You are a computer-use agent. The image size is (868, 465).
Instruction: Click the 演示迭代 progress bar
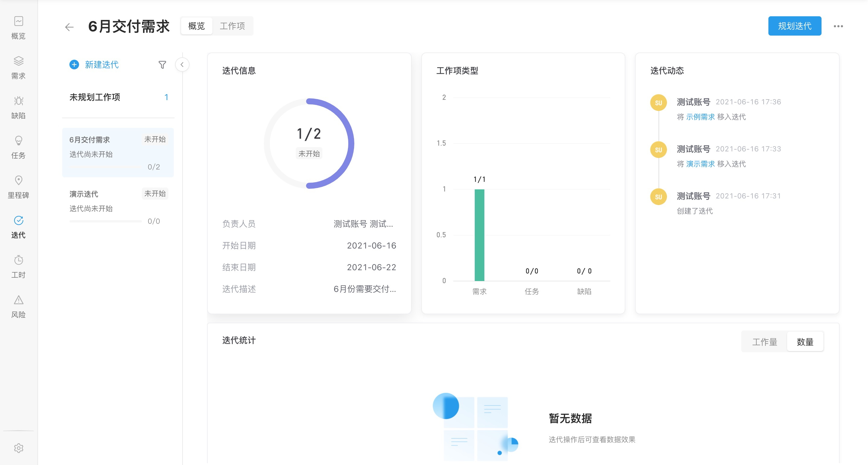coord(105,221)
